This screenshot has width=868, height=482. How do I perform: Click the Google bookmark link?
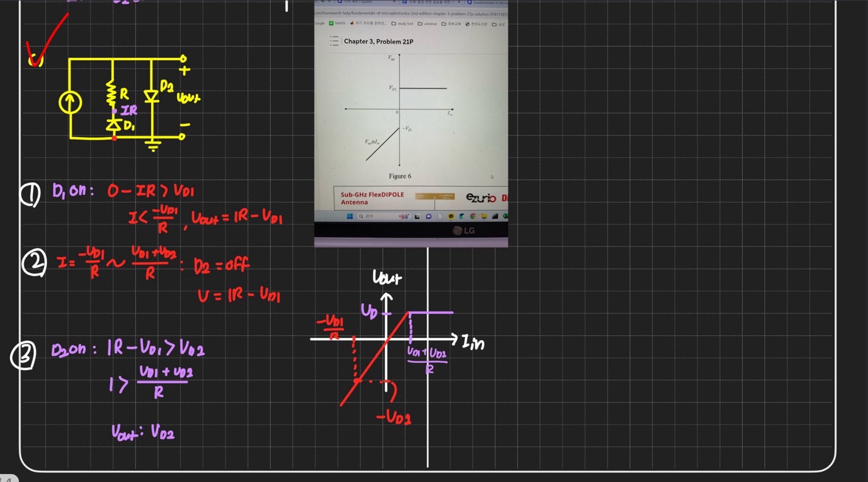(x=319, y=23)
